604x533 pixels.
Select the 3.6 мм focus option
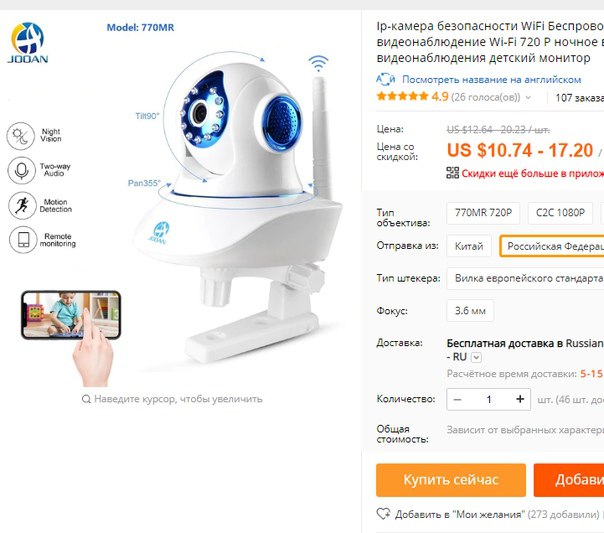tap(470, 310)
